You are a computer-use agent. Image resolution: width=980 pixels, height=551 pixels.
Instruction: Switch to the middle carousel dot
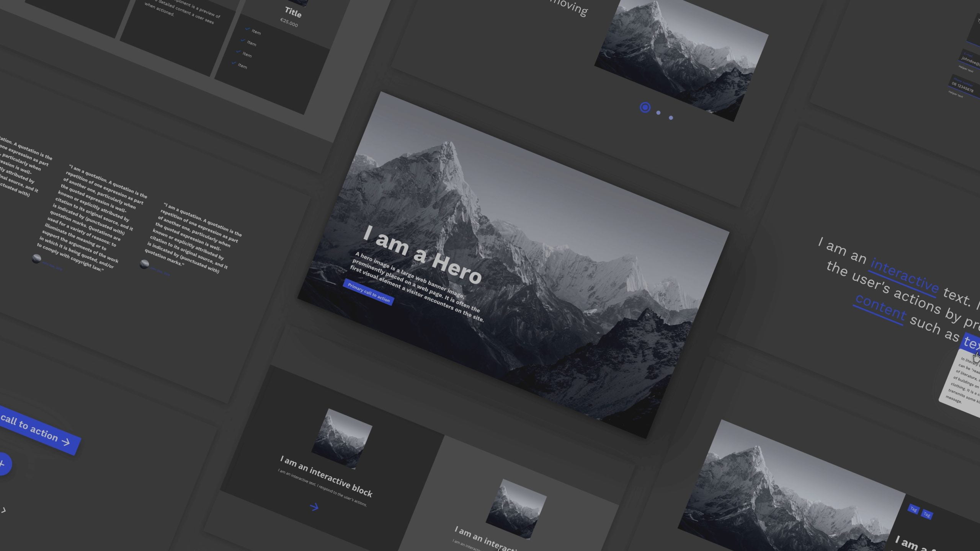[x=658, y=113]
